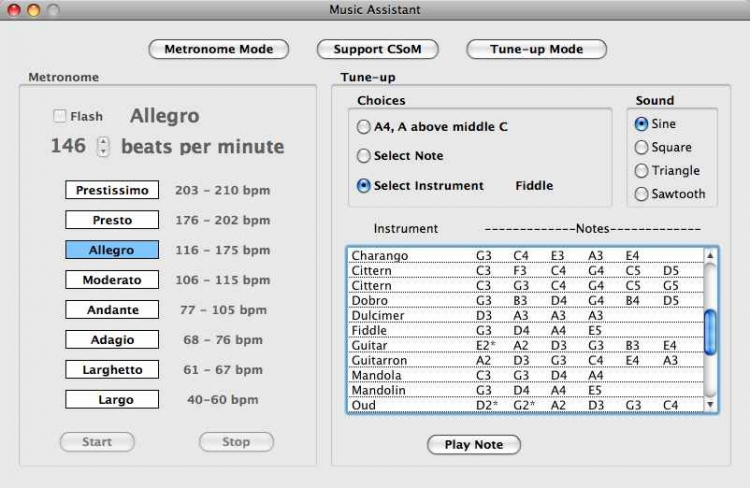
Task: Pick the Largo tempo button
Action: pos(112,400)
